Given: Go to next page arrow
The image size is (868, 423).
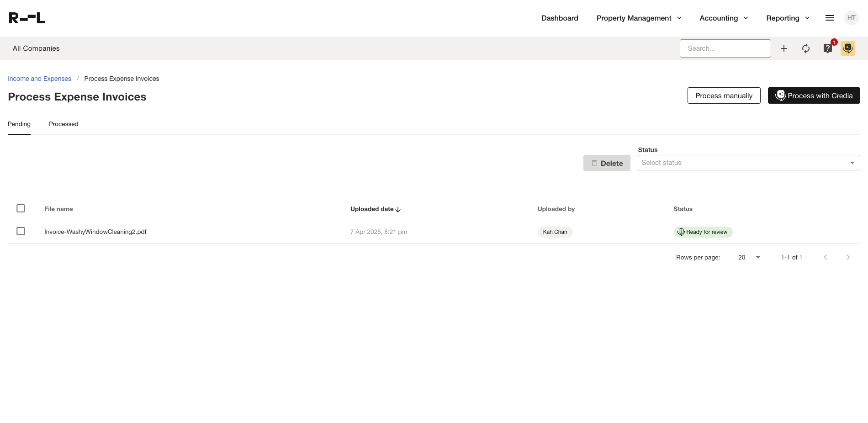Looking at the screenshot, I should (x=848, y=258).
